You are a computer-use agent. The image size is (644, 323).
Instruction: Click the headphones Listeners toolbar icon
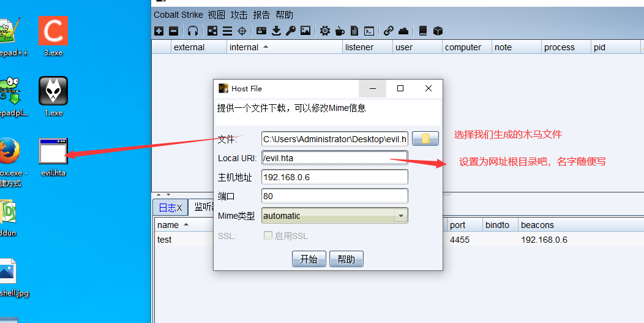[193, 31]
